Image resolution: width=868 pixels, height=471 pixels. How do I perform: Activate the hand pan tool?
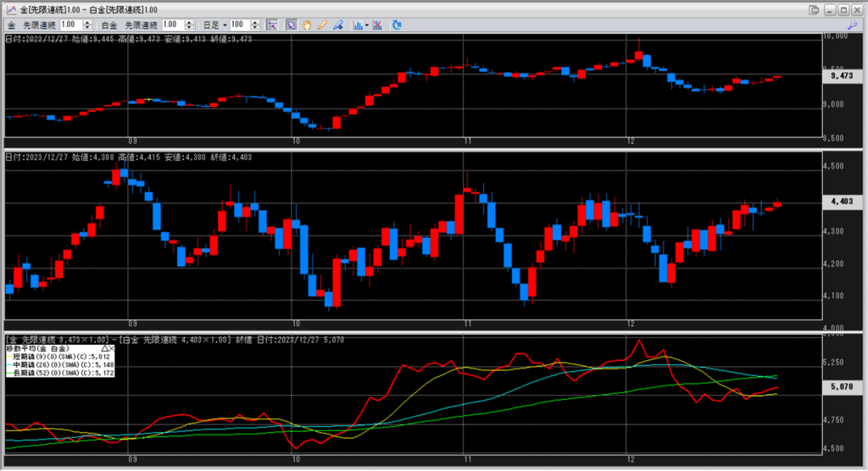pyautogui.click(x=307, y=25)
